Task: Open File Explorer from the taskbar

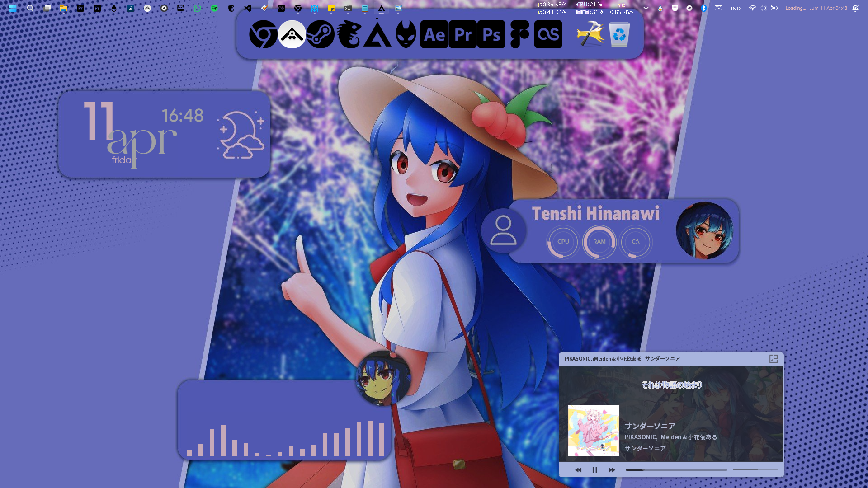Action: click(64, 8)
